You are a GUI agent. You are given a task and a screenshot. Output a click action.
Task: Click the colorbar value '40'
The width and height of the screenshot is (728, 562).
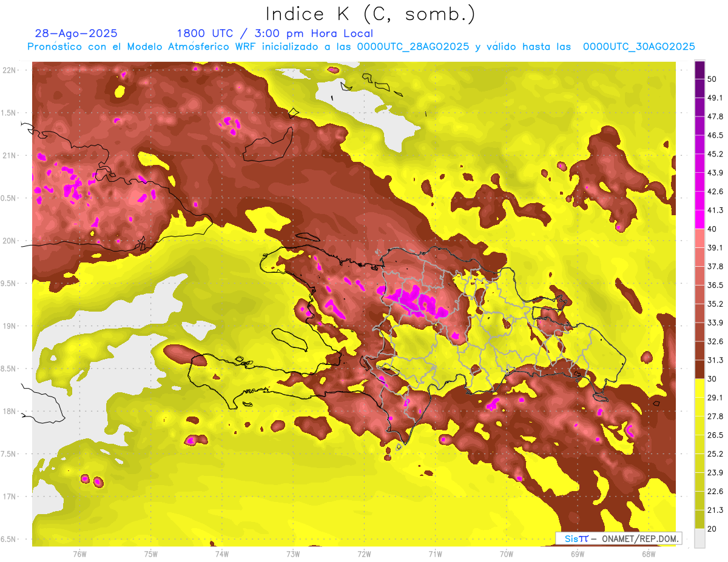click(x=712, y=229)
